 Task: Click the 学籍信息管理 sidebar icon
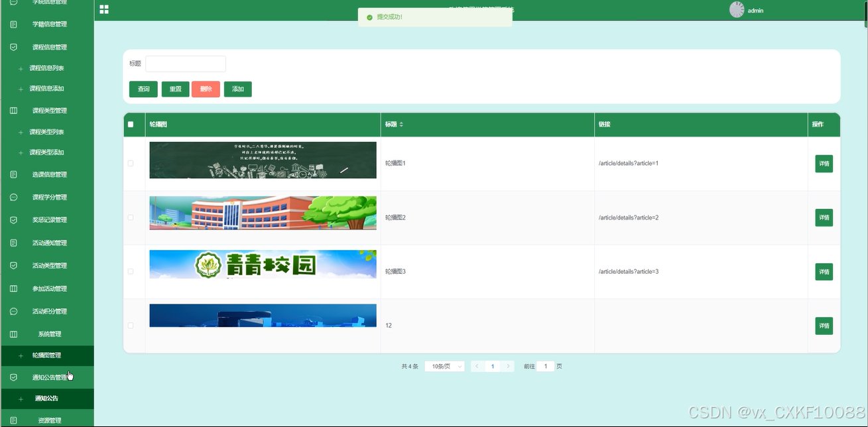(13, 25)
